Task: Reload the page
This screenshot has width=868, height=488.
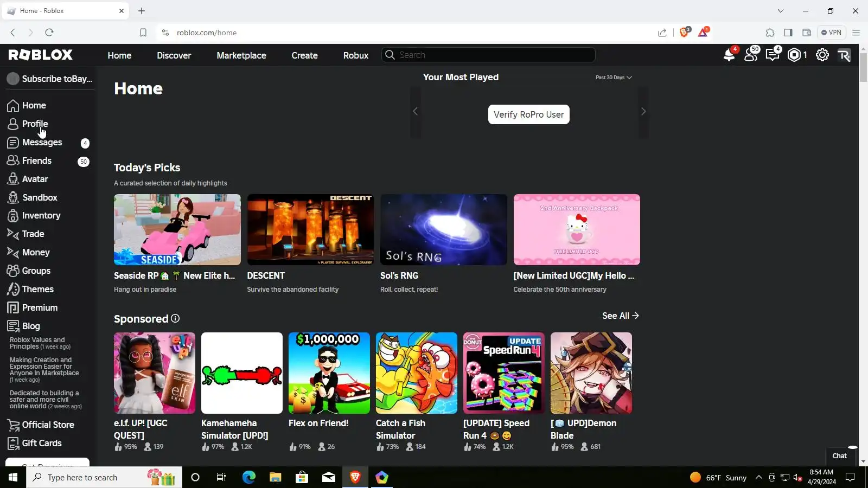Action: pos(49,33)
